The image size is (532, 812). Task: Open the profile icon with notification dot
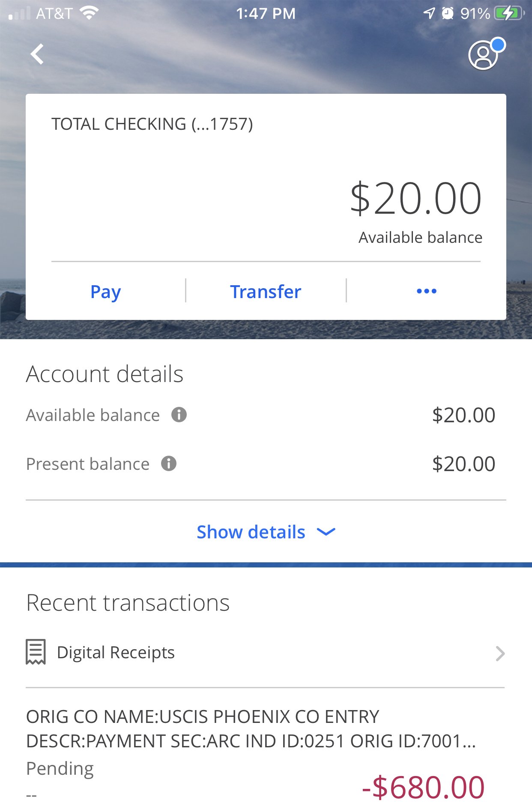tap(484, 55)
